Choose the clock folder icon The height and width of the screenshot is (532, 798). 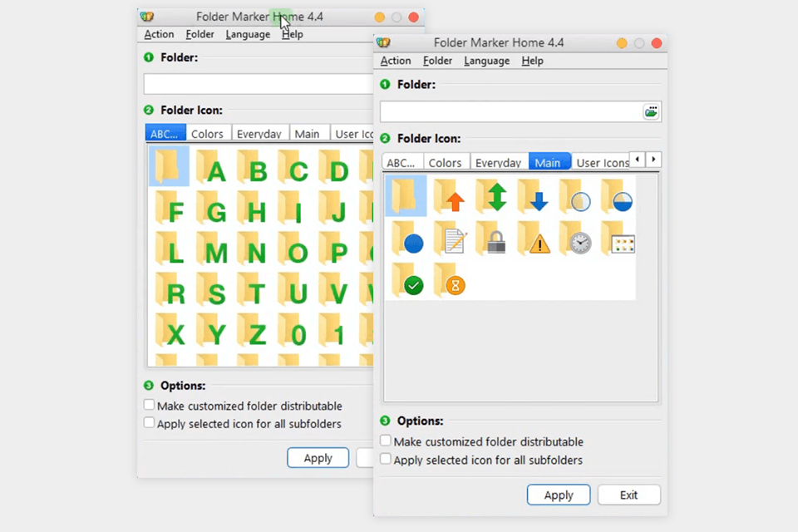click(579, 243)
